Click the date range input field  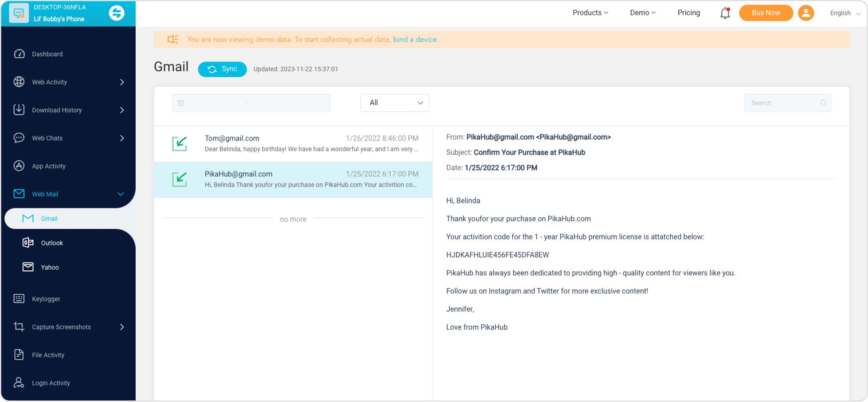click(251, 103)
